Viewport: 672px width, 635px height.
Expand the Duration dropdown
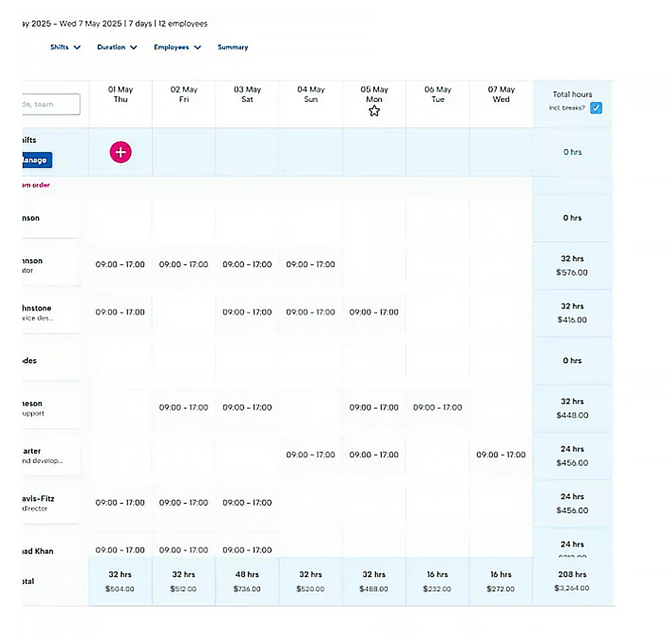click(117, 47)
